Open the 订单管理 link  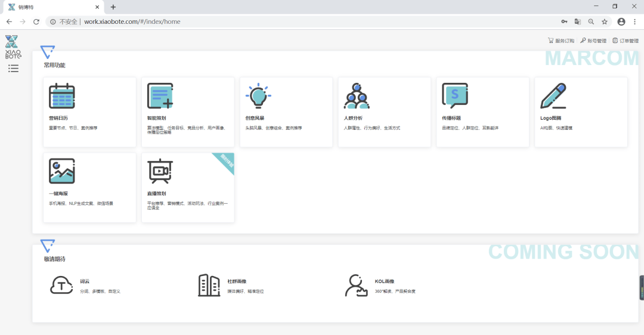click(x=629, y=41)
